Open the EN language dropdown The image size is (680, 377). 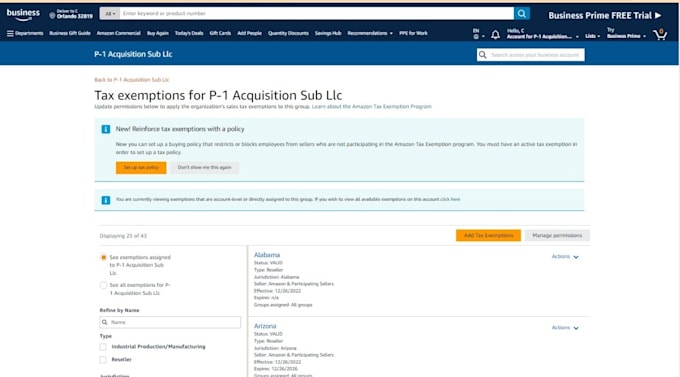click(478, 34)
